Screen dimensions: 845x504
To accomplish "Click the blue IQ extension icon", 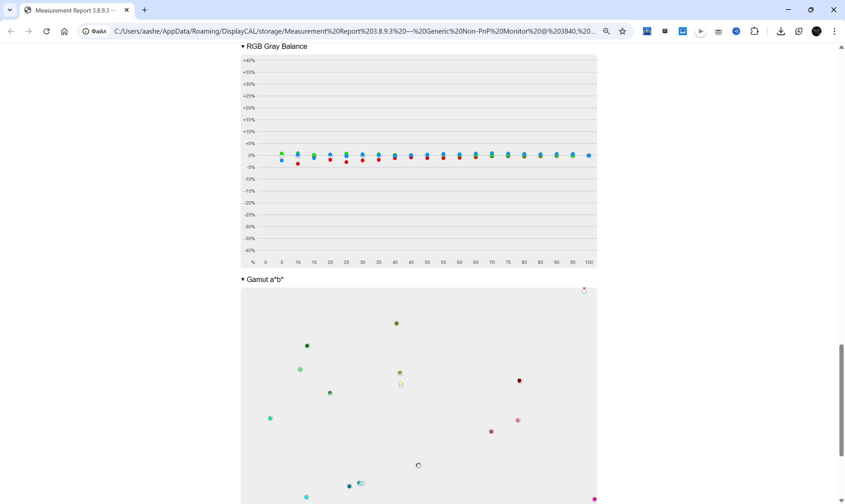I will pos(736,31).
